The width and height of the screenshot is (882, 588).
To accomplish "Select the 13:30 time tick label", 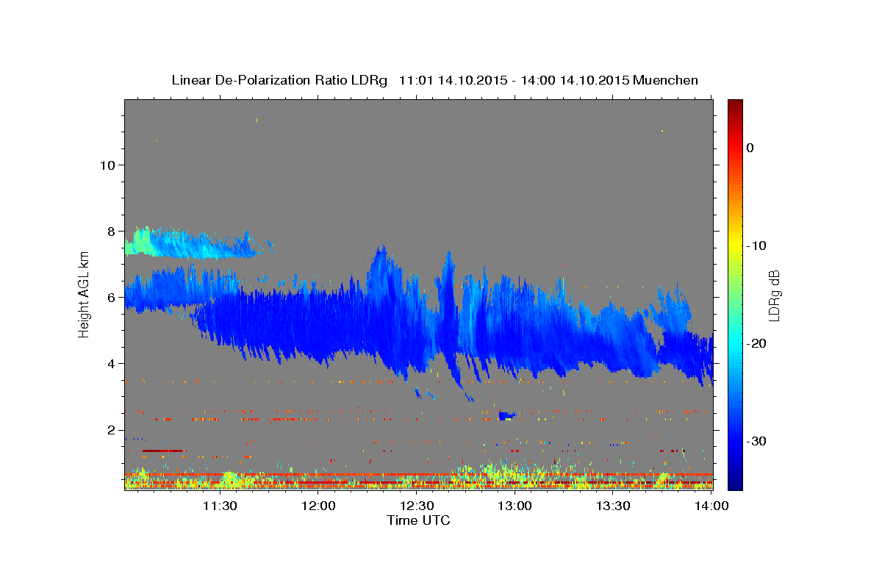I will coord(613,506).
